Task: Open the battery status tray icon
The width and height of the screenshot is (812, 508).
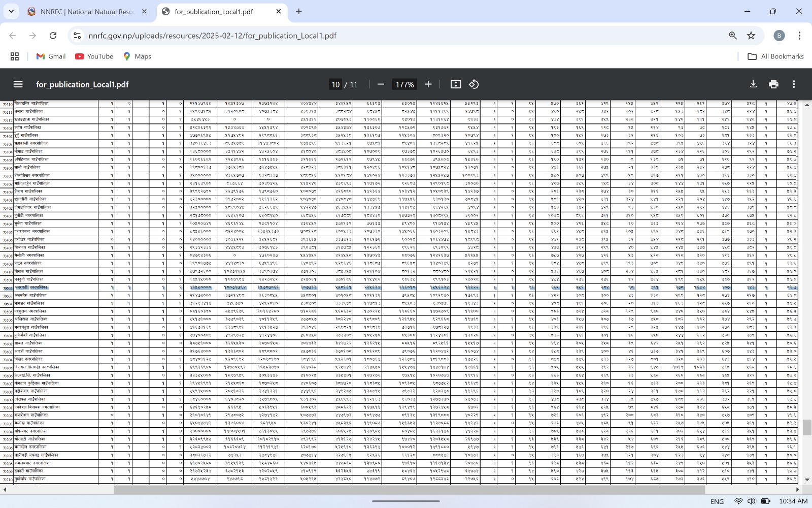Action: pyautogui.click(x=766, y=501)
